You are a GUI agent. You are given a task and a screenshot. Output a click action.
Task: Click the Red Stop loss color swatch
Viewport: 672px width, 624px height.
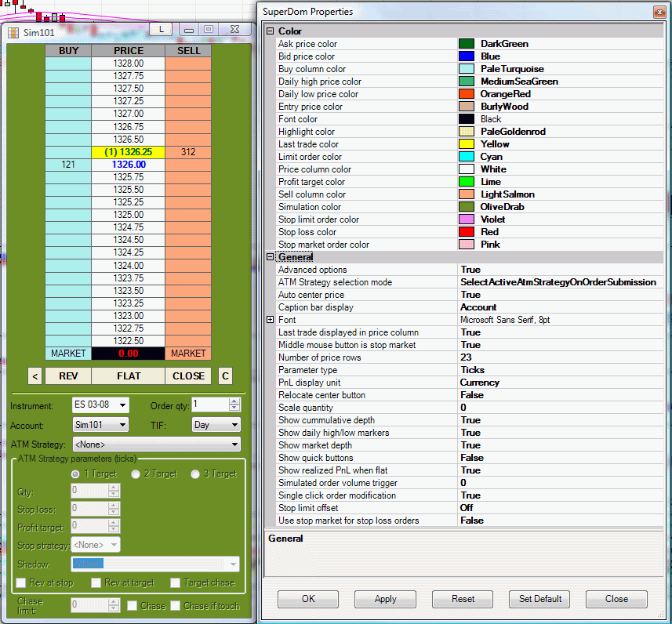pos(467,232)
